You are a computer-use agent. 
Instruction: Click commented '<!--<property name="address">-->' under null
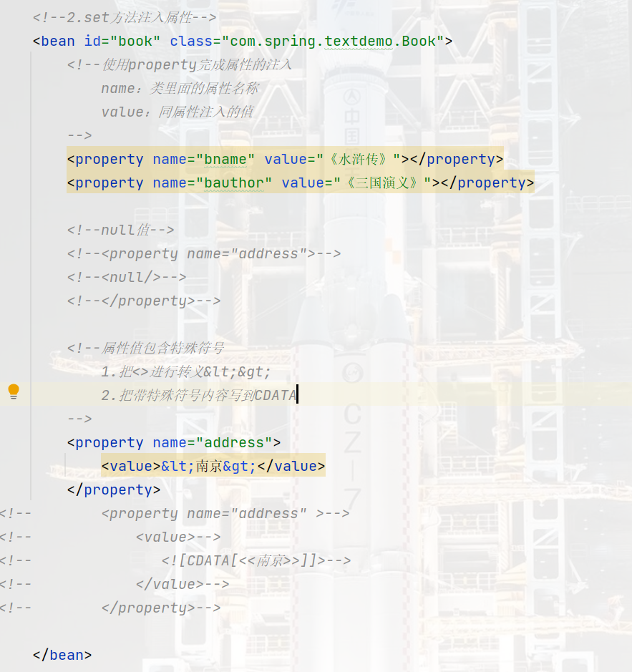pos(204,254)
